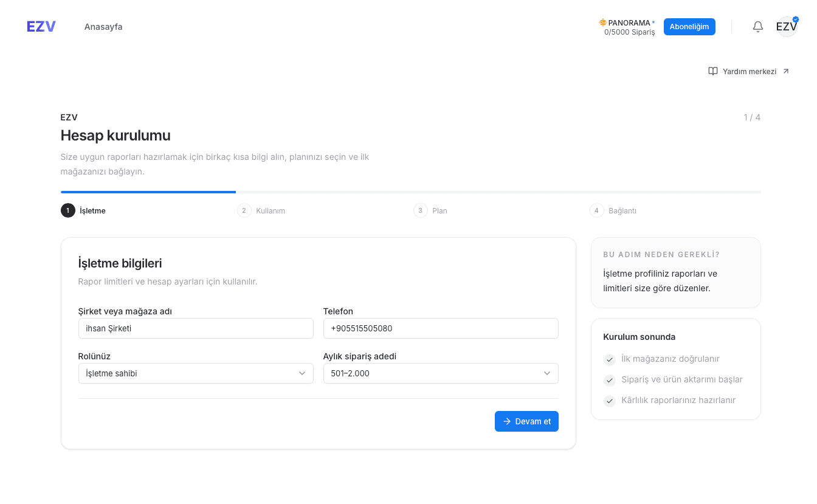Open the Yardım merkezi link
This screenshot has height=504, width=817.
[x=750, y=71]
